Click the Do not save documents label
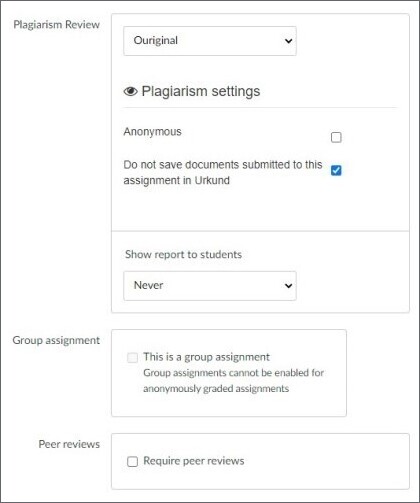420x503 pixels. coord(223,172)
